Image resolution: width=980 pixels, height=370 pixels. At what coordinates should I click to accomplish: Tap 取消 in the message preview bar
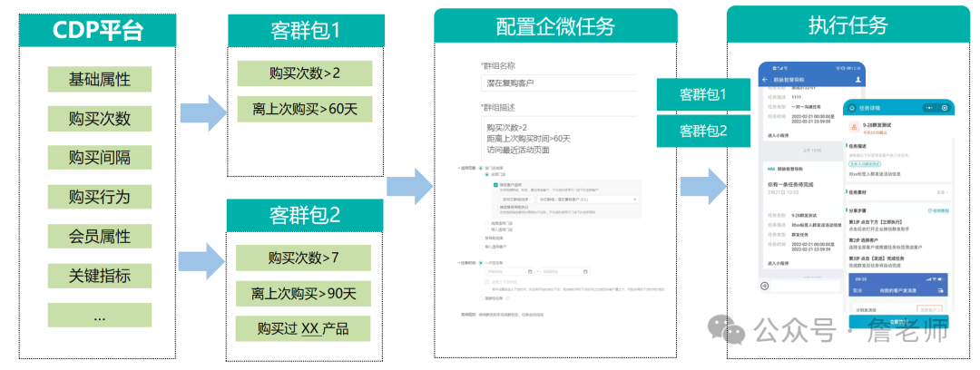pyautogui.click(x=857, y=290)
